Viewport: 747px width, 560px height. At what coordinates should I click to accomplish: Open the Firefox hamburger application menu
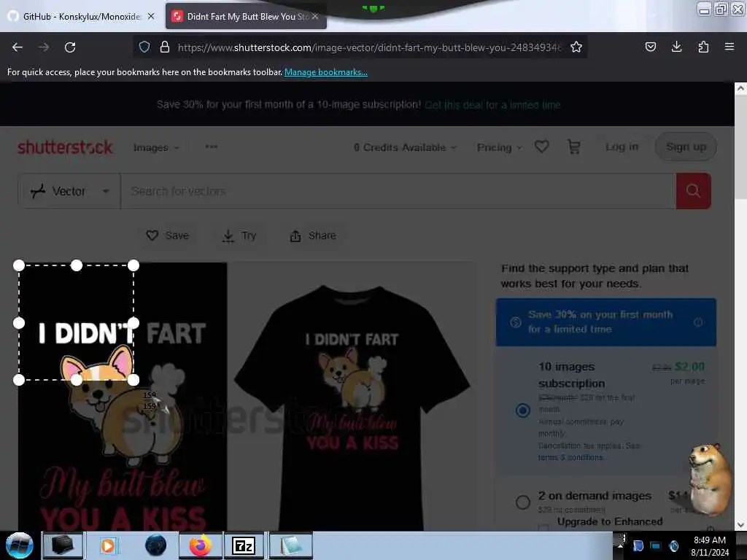coord(729,47)
